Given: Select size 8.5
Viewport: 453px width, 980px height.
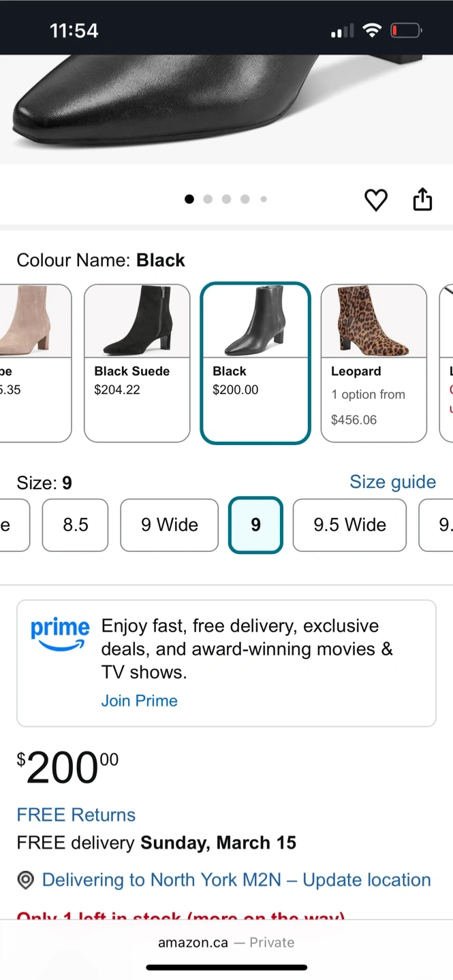Looking at the screenshot, I should coord(75,525).
